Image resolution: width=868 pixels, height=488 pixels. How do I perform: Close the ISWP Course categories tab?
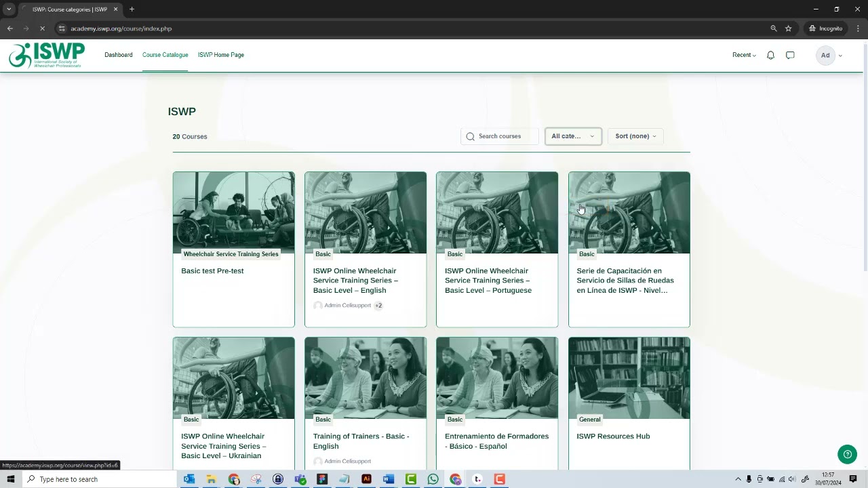115,9
